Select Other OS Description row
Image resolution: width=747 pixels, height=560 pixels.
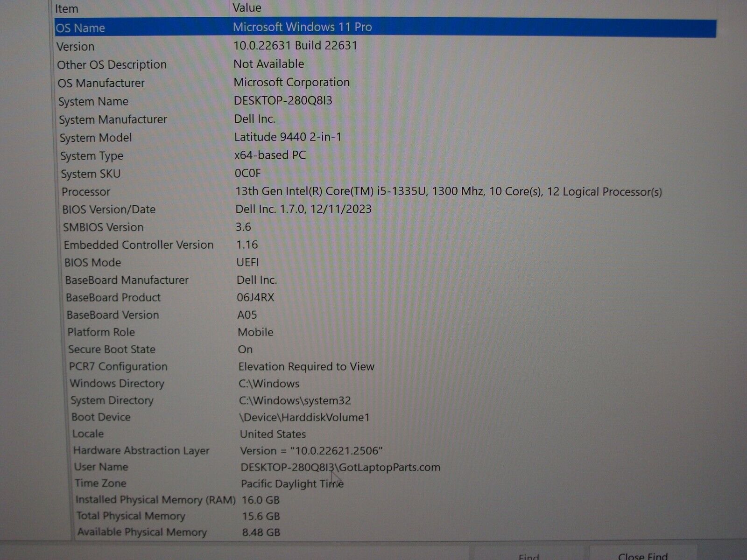pos(112,64)
